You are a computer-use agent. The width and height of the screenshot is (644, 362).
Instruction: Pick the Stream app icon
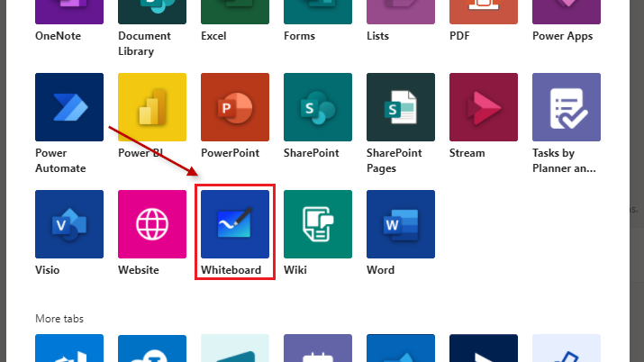pyautogui.click(x=484, y=107)
